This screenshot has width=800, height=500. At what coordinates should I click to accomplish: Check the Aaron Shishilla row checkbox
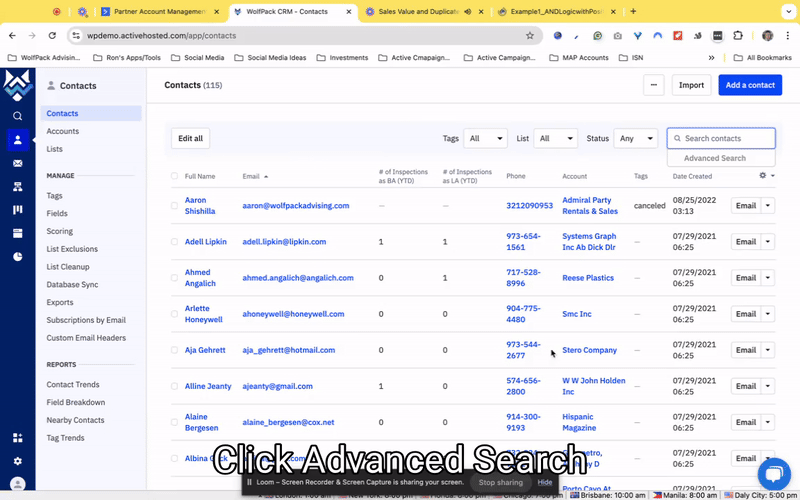coord(174,206)
